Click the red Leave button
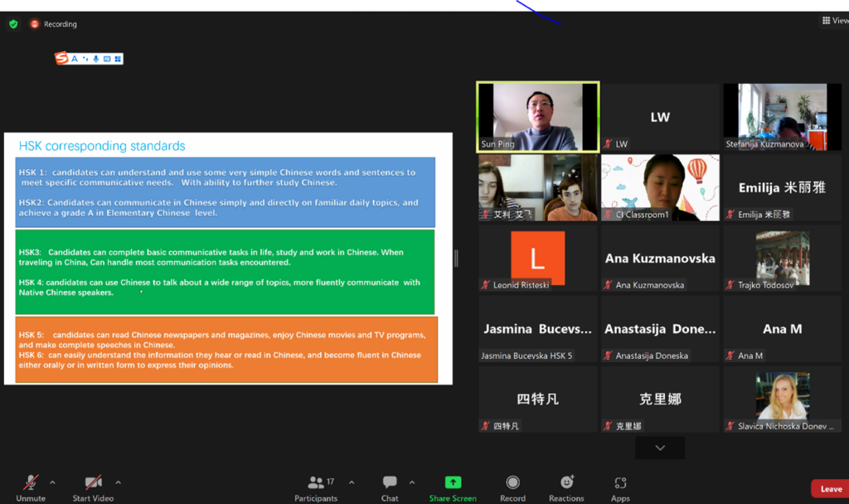 click(830, 489)
